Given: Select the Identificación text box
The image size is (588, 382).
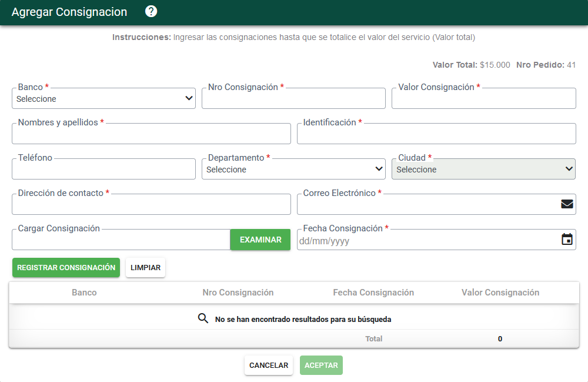Looking at the screenshot, I should (x=436, y=134).
